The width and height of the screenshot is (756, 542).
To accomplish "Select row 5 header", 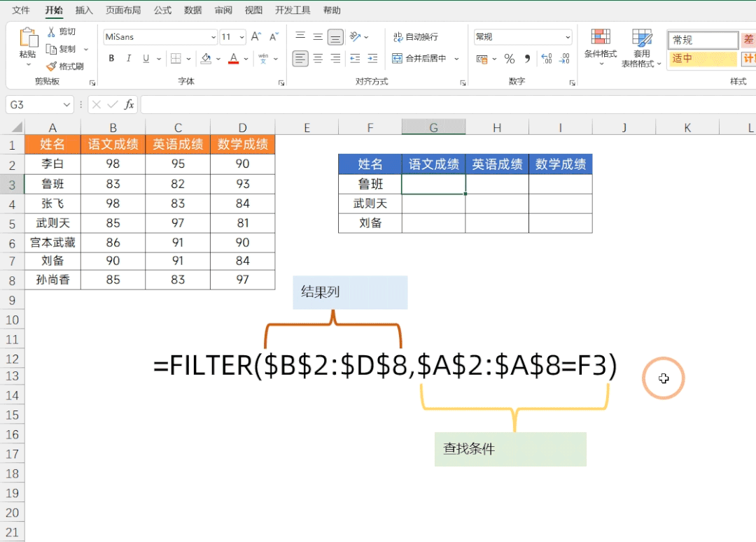I will [x=12, y=224].
